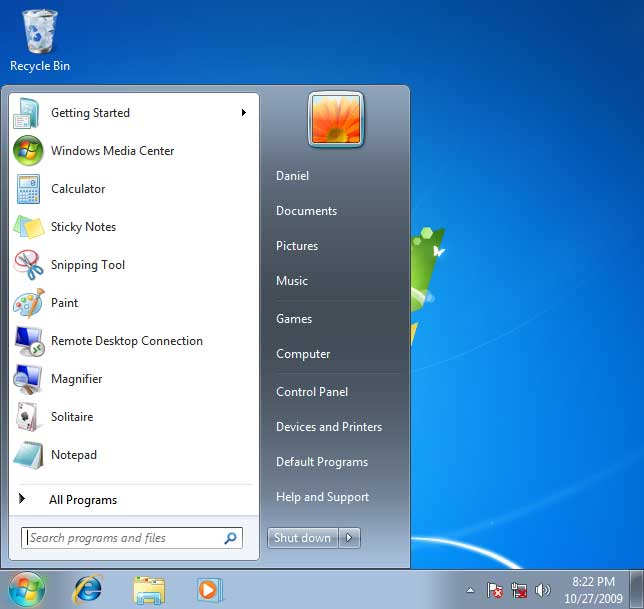Click the Windows Media Center green orb icon
This screenshot has height=609, width=644.
click(x=28, y=151)
